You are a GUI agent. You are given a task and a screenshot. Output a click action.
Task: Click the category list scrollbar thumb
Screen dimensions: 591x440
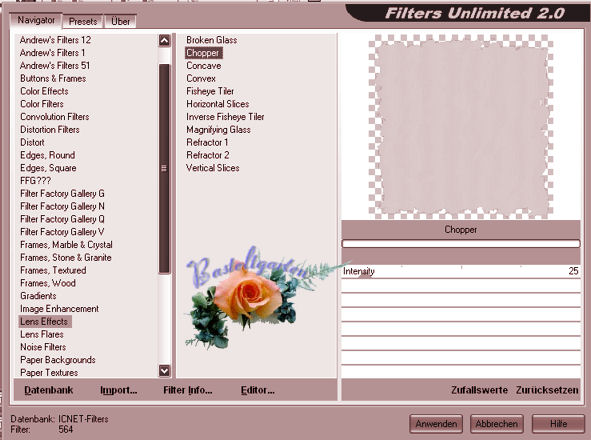[x=164, y=168]
